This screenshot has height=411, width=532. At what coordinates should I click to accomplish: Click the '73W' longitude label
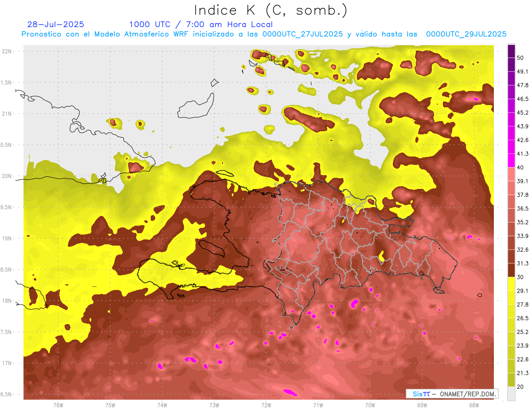[x=214, y=405]
